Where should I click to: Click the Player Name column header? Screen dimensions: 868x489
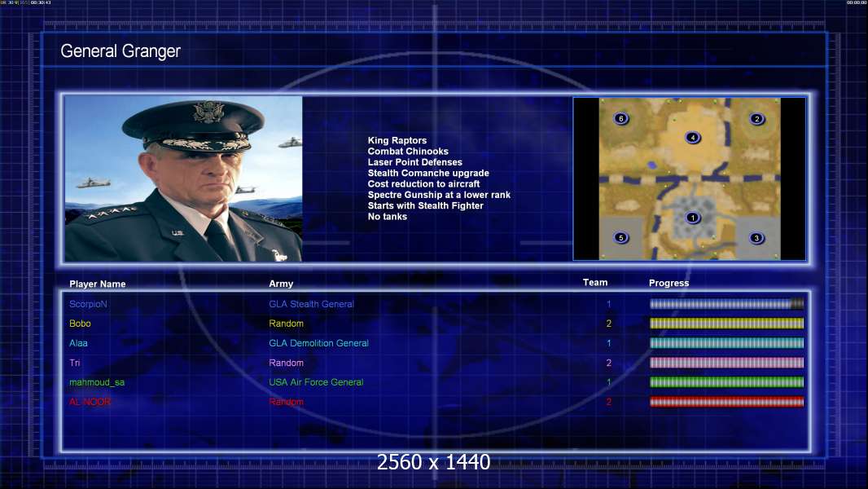[x=98, y=284]
